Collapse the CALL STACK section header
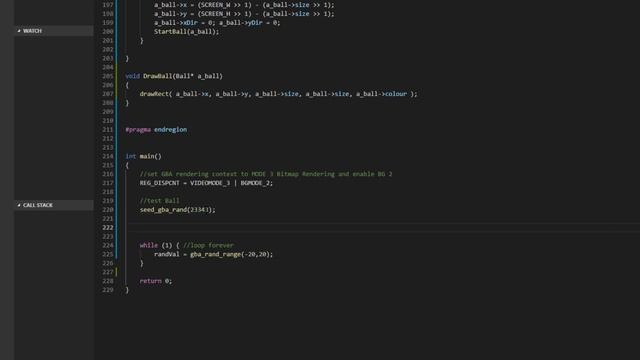This screenshot has width=640, height=360. (54, 205)
